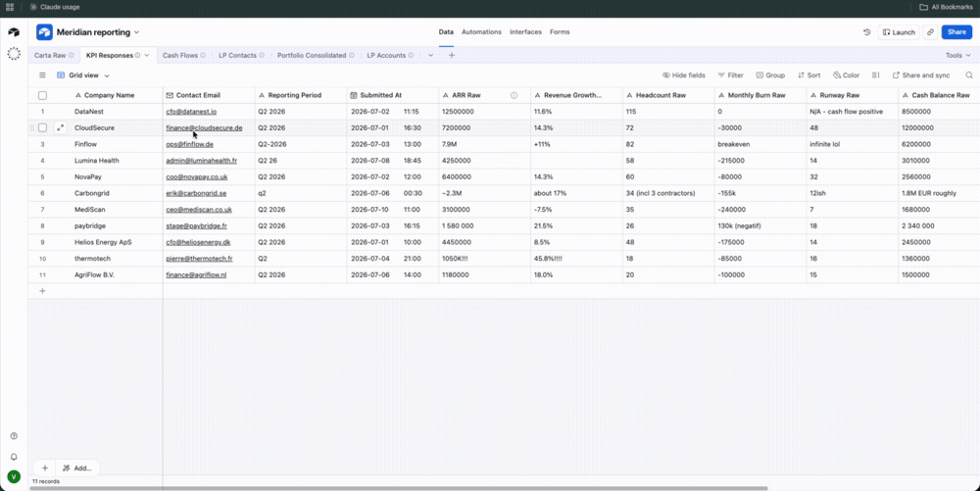Viewport: 980px width, 491px height.
Task: Open the search magnifier in view toolbar
Action: [x=969, y=74]
